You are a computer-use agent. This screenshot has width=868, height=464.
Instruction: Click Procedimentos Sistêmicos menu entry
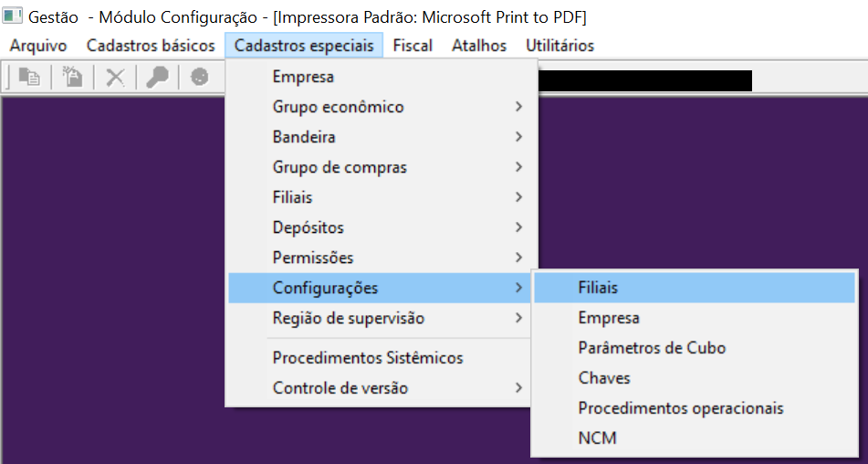[x=368, y=358]
